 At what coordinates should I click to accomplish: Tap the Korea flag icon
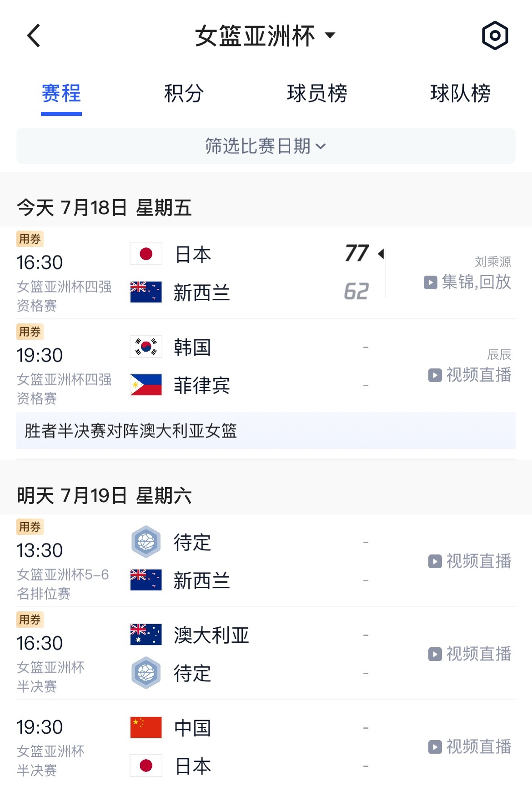click(x=146, y=347)
